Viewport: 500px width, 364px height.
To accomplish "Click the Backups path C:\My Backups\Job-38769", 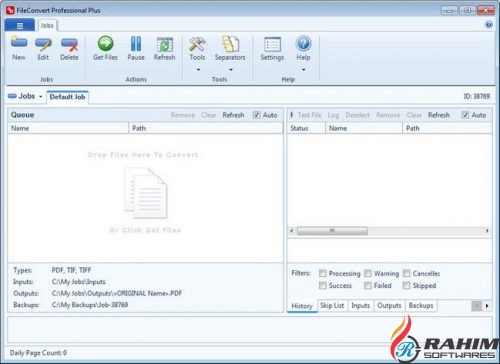I will point(90,305).
